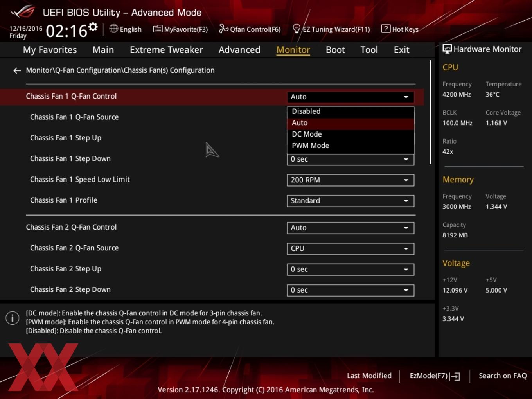Click the CPU temperature value 36°C
The height and width of the screenshot is (399, 532).
point(492,94)
